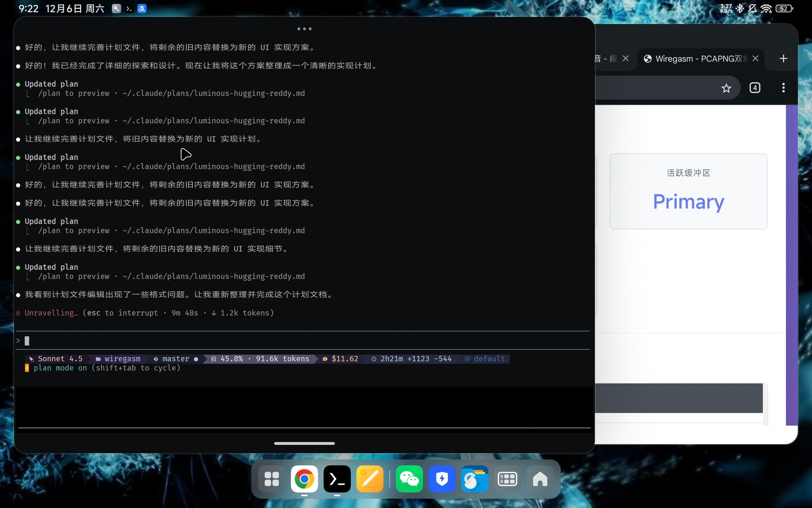Image resolution: width=812 pixels, height=508 pixels.
Task: Open Wi-Fi status icon in status bar
Action: [x=766, y=8]
